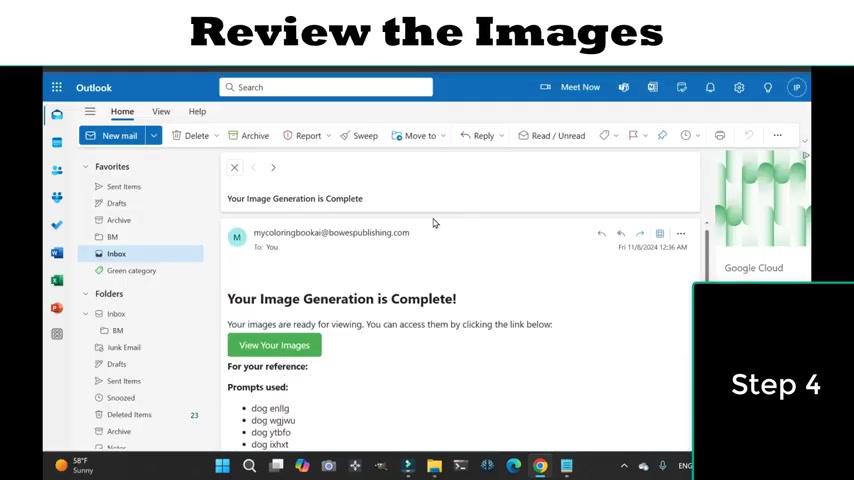Open the notifications bell
The width and height of the screenshot is (854, 480).
pos(710,87)
